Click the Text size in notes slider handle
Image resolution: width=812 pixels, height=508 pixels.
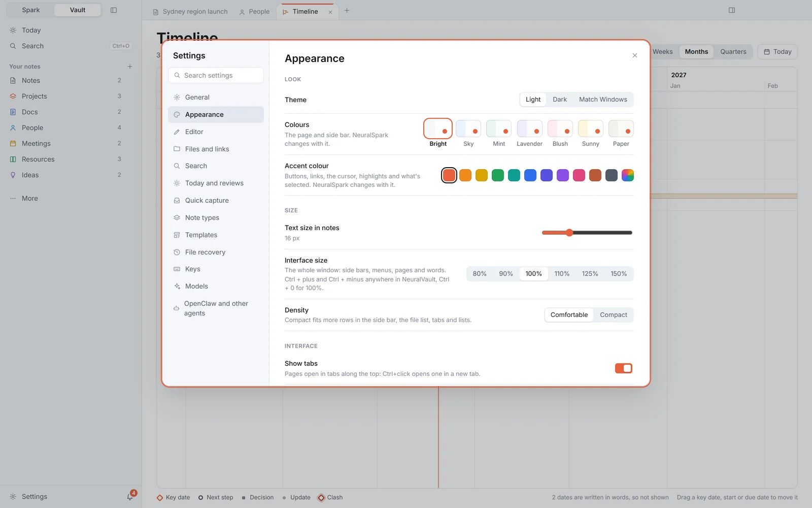pos(569,233)
